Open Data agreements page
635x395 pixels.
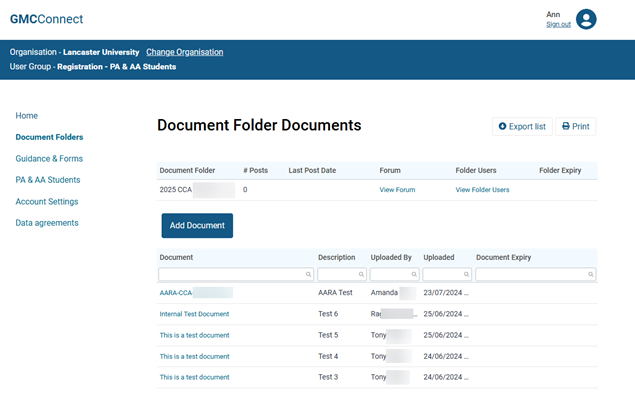(47, 223)
